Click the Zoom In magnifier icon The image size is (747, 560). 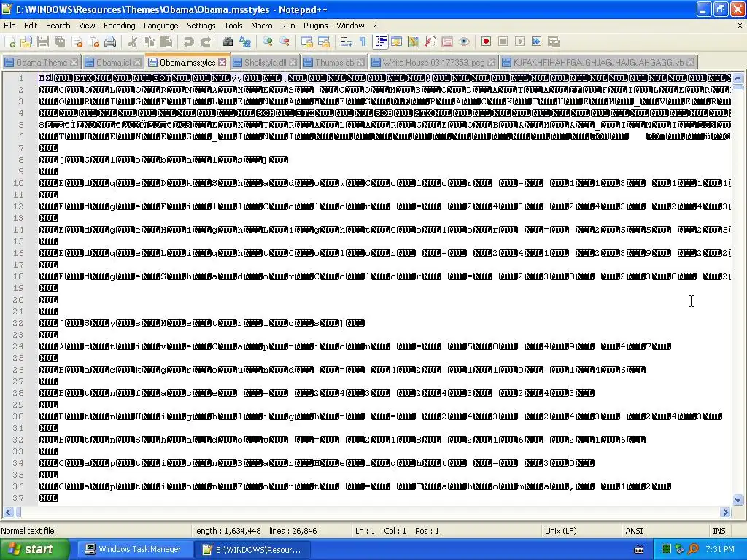coord(267,42)
